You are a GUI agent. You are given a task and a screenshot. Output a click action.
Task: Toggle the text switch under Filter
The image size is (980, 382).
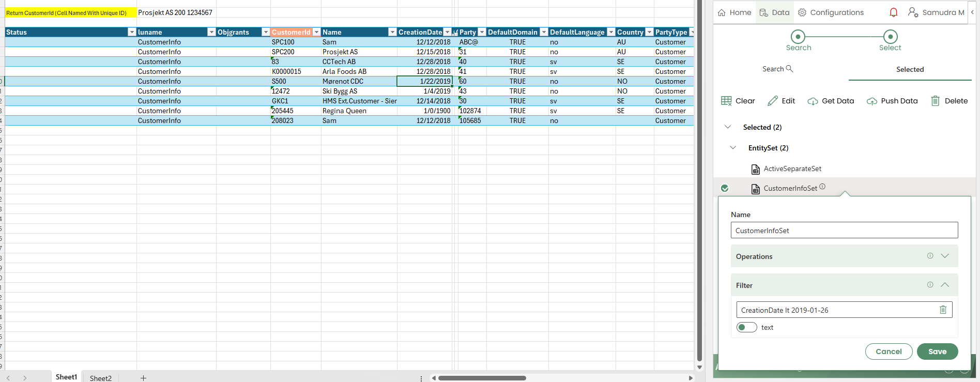746,327
